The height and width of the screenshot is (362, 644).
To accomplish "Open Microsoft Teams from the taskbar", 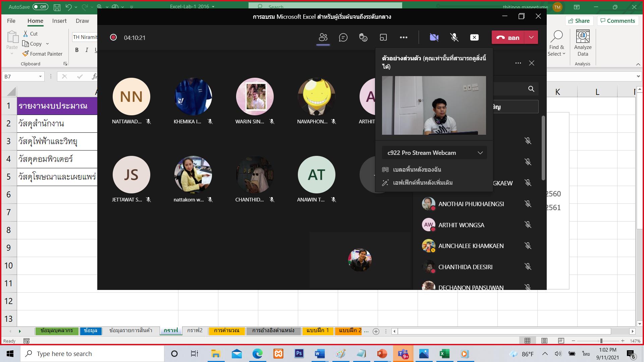I will 403,354.
